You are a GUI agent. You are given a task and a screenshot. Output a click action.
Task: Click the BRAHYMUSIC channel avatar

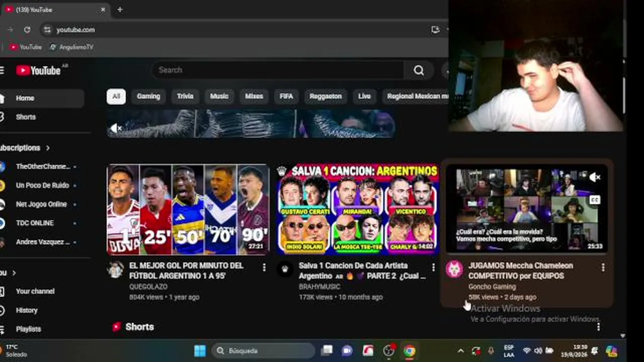[285, 269]
